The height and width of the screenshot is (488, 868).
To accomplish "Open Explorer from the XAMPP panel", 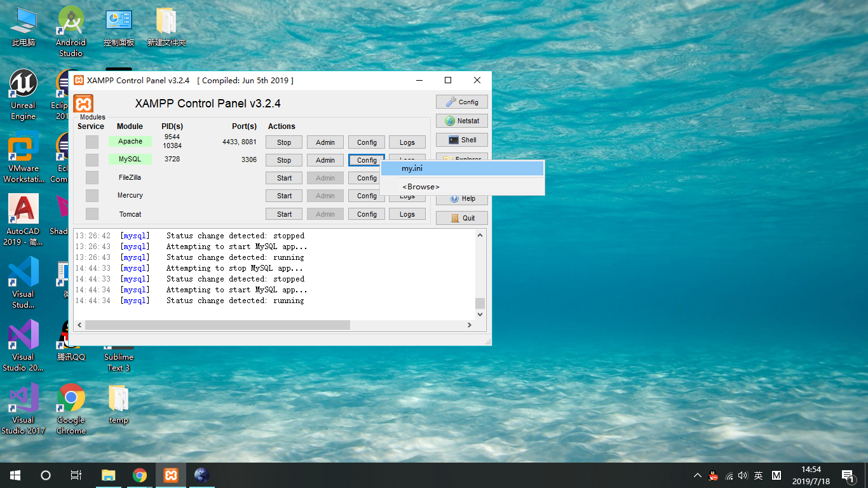I will click(x=461, y=159).
